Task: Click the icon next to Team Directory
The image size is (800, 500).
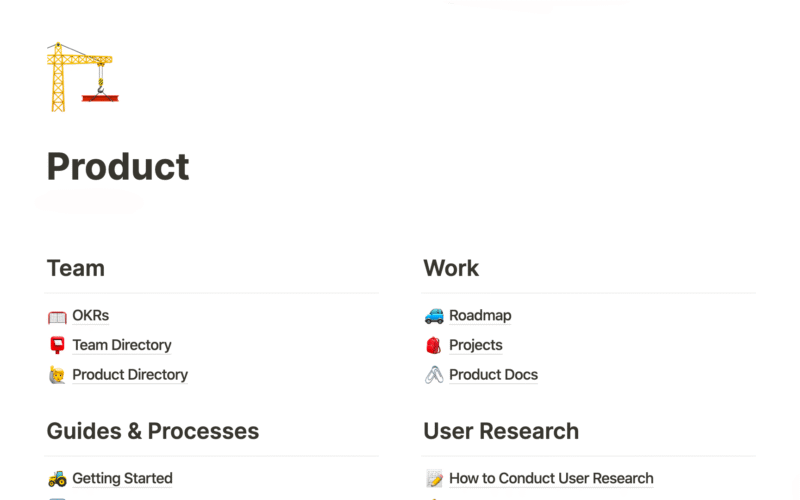Action: [x=57, y=346]
